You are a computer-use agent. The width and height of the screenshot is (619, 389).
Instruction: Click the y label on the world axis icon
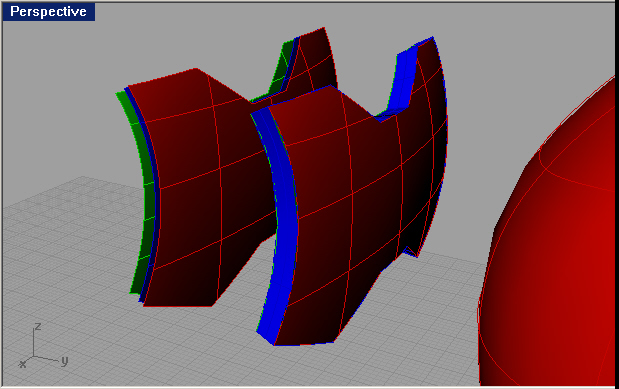pos(64,361)
